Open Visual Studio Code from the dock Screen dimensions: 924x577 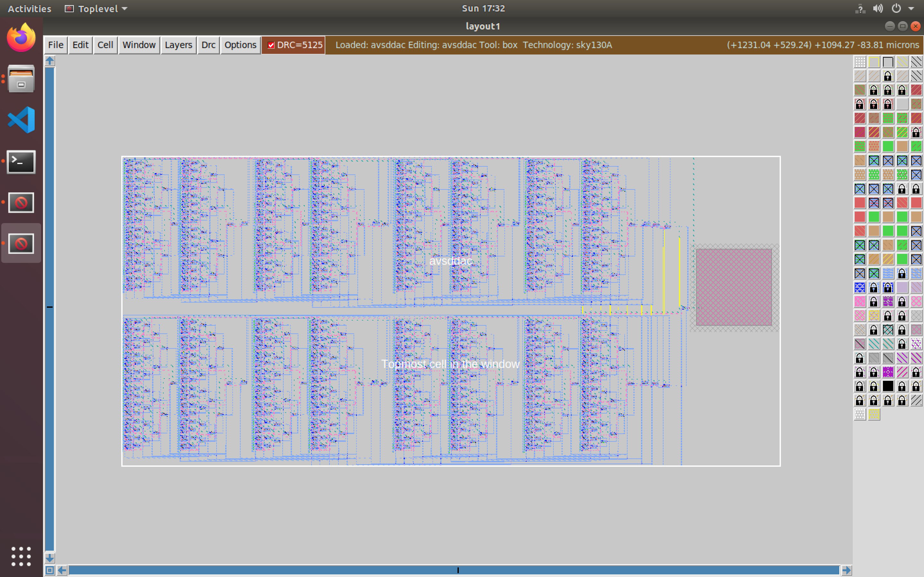[21, 120]
